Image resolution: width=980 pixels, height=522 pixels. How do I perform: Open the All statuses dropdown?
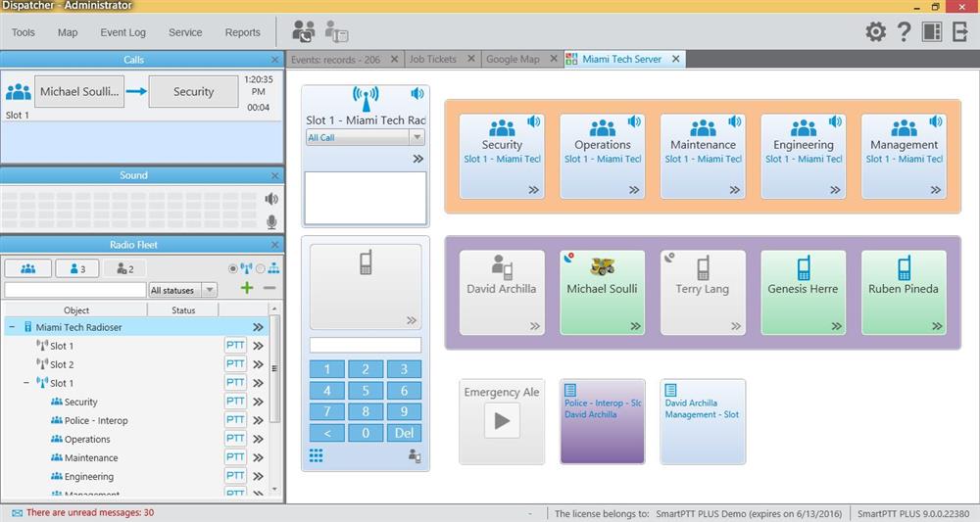point(182,290)
